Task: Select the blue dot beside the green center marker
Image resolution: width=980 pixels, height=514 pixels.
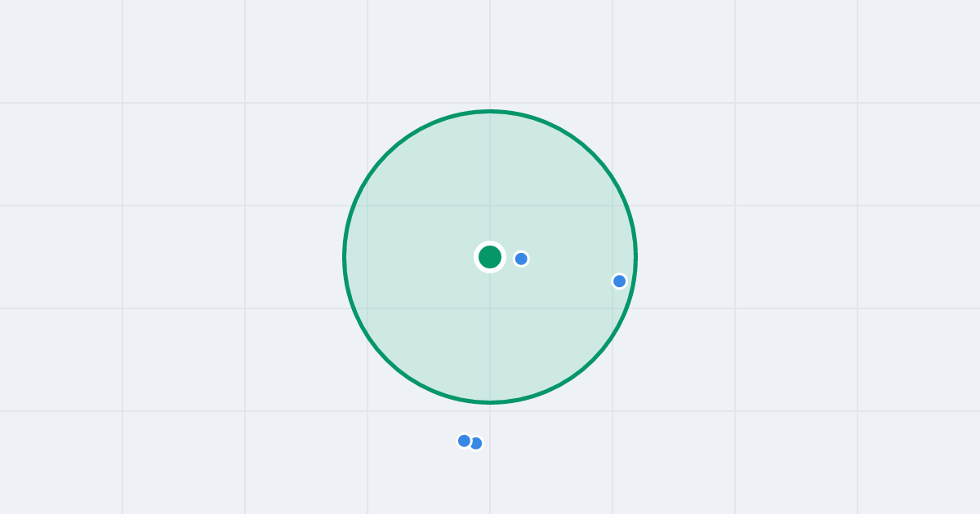Action: tap(521, 259)
